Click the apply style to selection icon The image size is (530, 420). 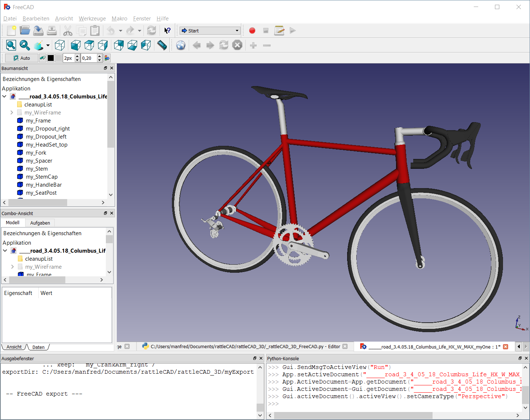tap(107, 58)
